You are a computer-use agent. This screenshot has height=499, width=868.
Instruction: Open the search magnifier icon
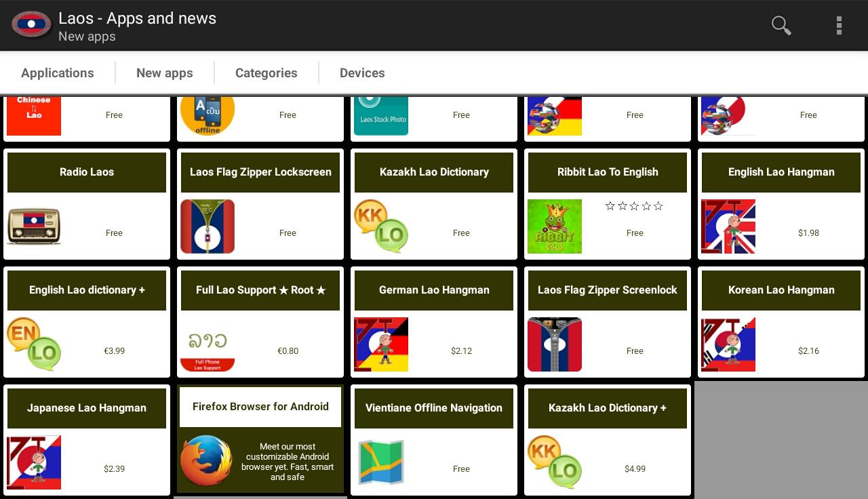[781, 26]
